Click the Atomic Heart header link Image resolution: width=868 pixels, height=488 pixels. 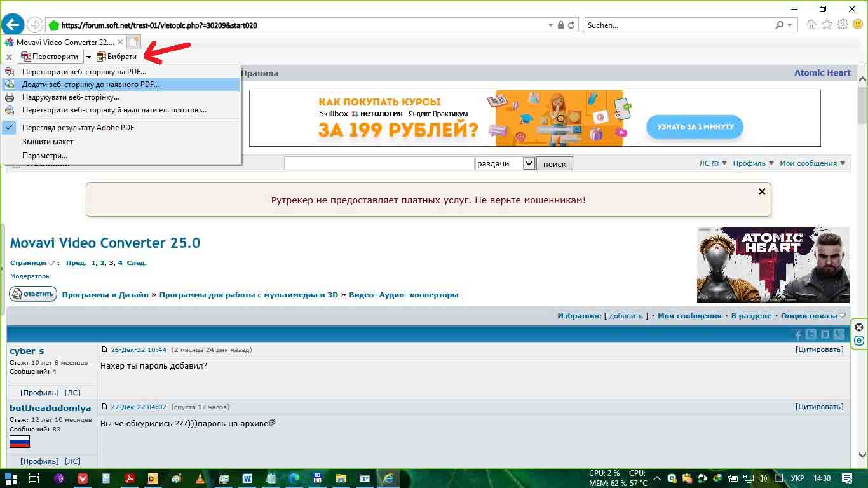coord(822,73)
